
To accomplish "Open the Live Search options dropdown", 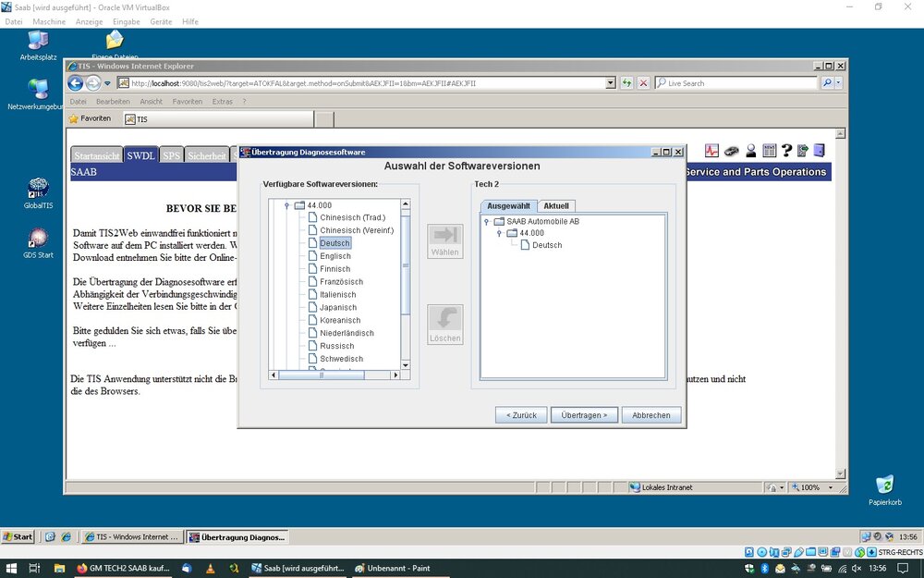I will (839, 83).
